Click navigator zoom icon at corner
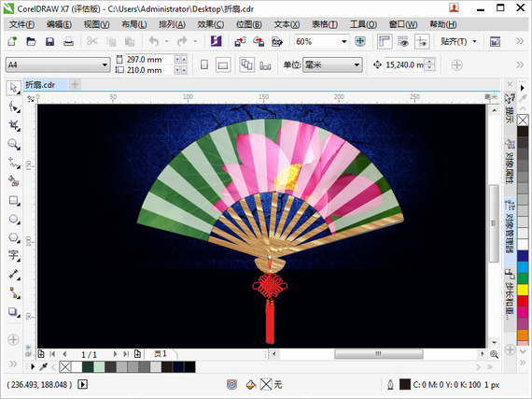This screenshot has height=399, width=532. click(x=494, y=354)
